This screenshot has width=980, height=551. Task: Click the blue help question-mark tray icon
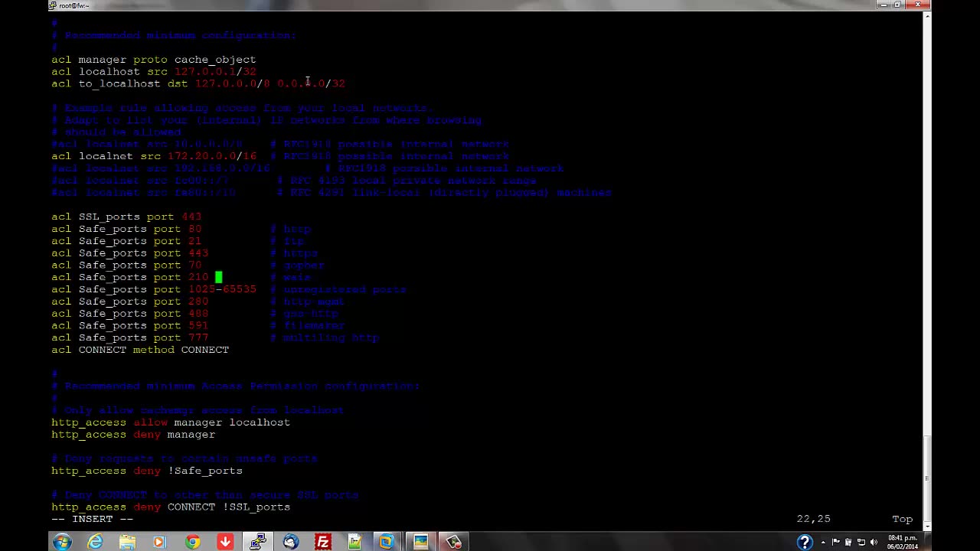(x=805, y=542)
